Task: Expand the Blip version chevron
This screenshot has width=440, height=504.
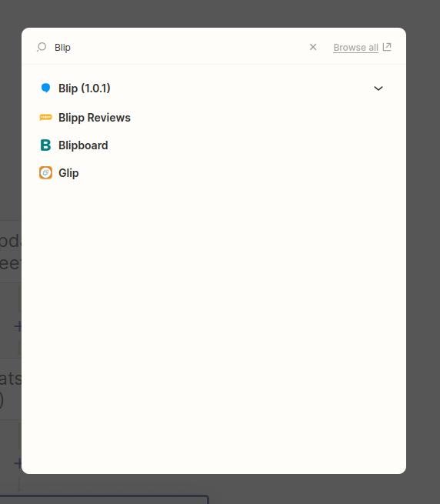Action: (x=378, y=88)
